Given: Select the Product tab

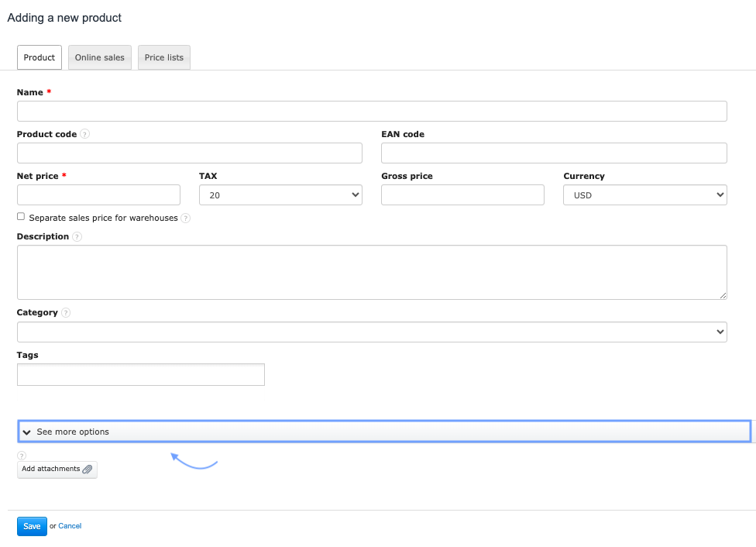Looking at the screenshot, I should pyautogui.click(x=40, y=58).
